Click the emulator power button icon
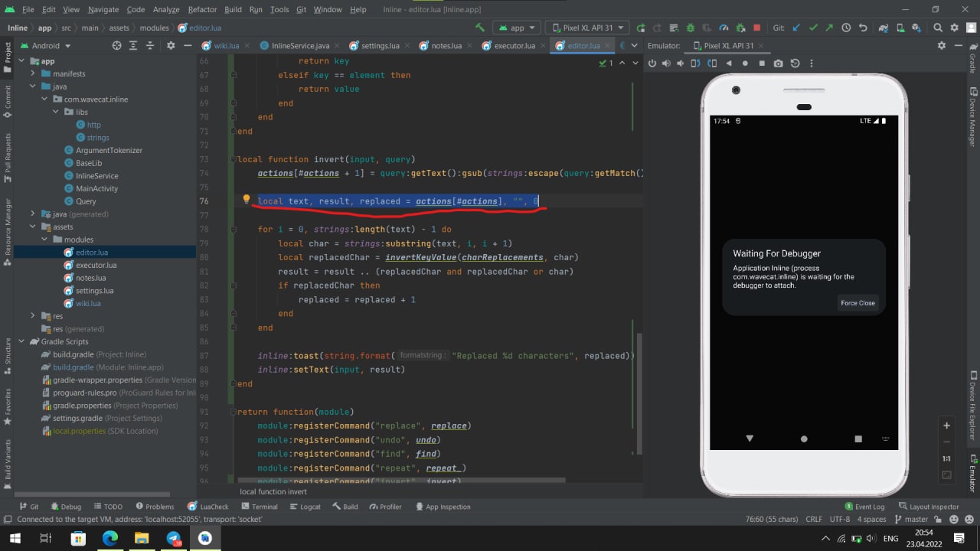 [652, 64]
